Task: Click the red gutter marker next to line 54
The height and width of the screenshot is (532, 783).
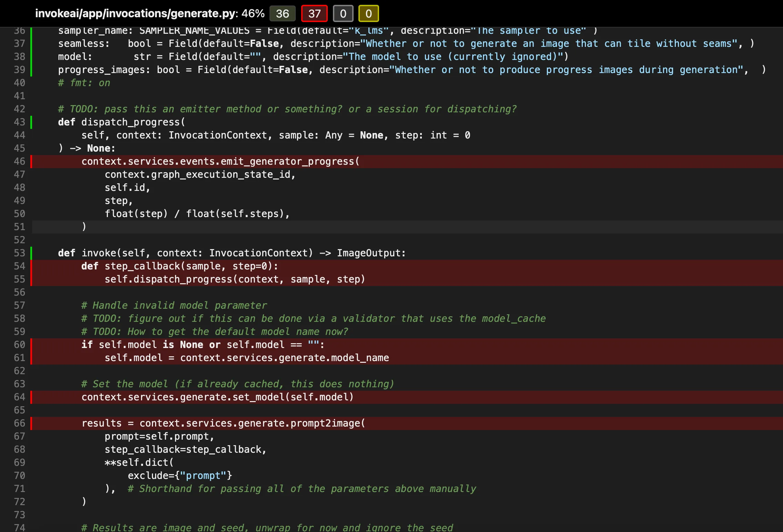Action: pyautogui.click(x=31, y=266)
